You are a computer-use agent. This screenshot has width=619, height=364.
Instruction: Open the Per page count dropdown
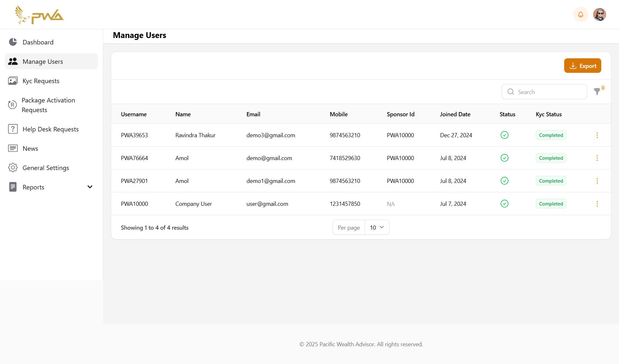point(377,228)
